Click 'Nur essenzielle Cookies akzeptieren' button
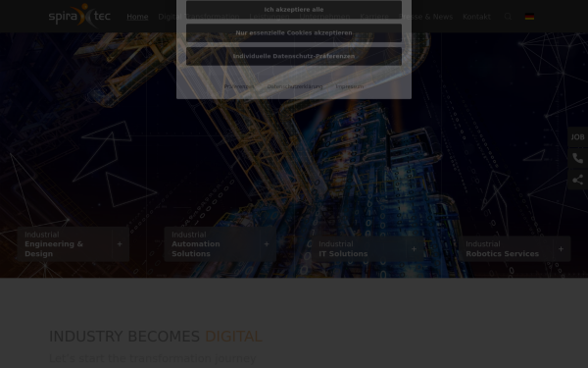The height and width of the screenshot is (368, 588). pos(294,32)
